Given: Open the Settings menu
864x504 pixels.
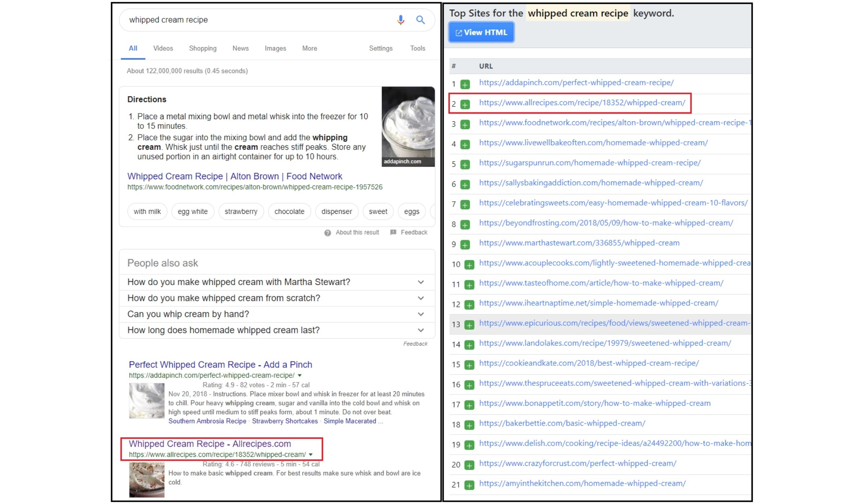Looking at the screenshot, I should [x=381, y=48].
